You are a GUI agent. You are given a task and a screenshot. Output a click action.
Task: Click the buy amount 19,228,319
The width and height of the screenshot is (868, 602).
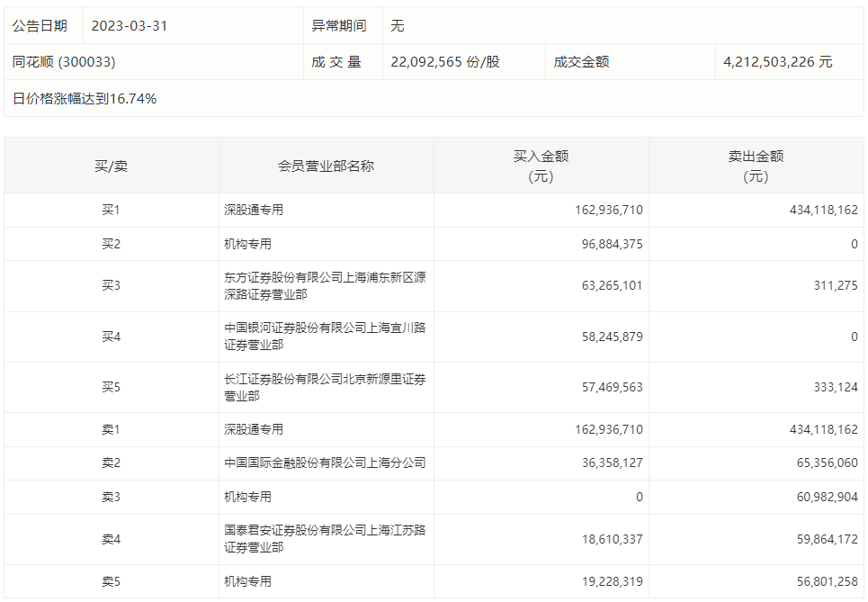[613, 581]
